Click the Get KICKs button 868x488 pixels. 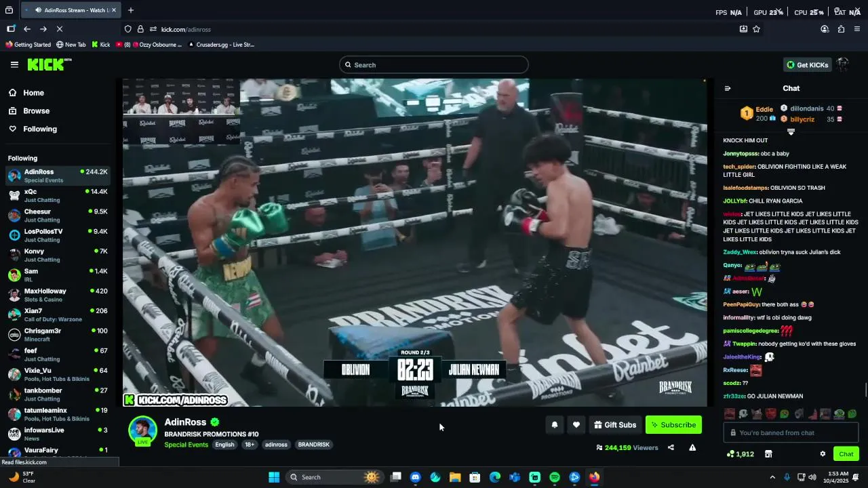(807, 65)
